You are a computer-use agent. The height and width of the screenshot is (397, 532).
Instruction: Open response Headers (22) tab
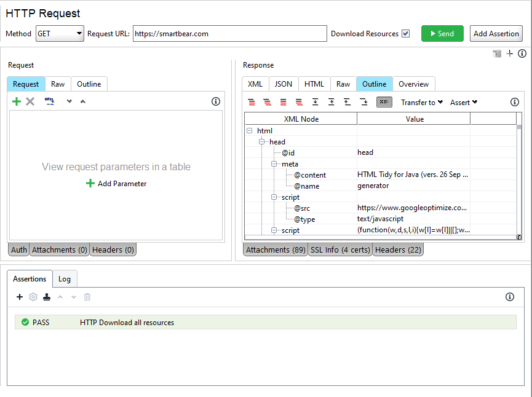pyautogui.click(x=398, y=250)
